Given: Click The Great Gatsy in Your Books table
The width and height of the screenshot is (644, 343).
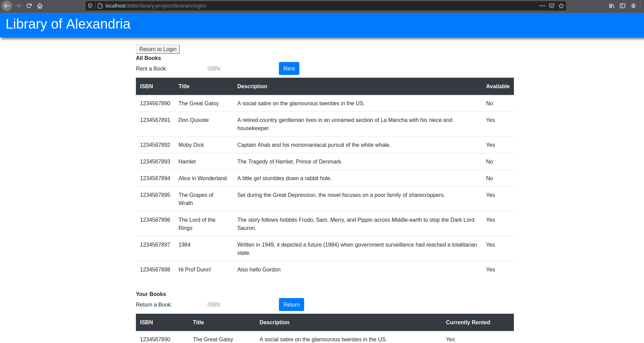Looking at the screenshot, I should pos(213,340).
